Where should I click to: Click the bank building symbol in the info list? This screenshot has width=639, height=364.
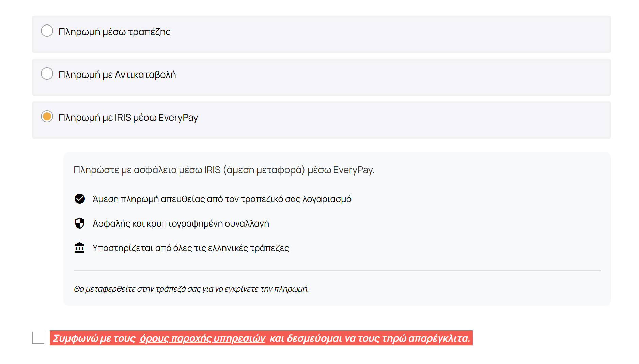80,248
